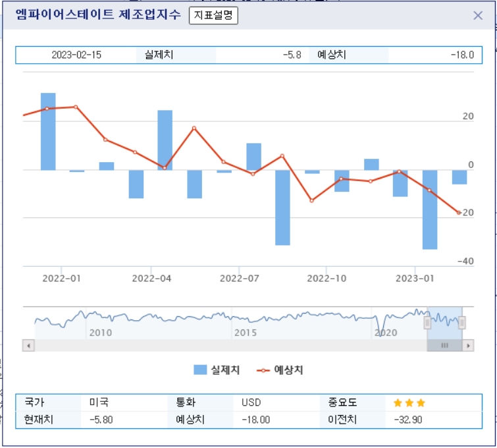
Task: Click the 이전치 value -32.90
Action: (408, 420)
